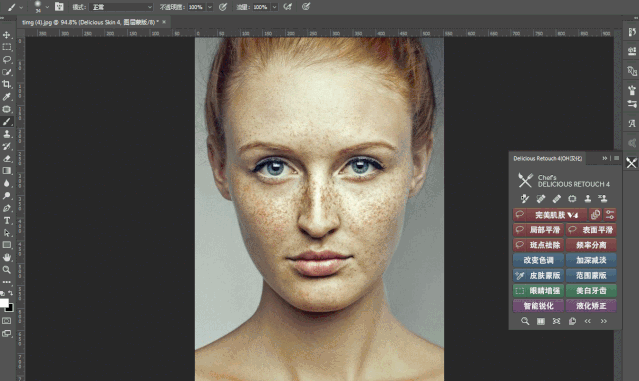Open the brush preset picker dropdown
The height and width of the screenshot is (381, 639).
(x=47, y=7)
